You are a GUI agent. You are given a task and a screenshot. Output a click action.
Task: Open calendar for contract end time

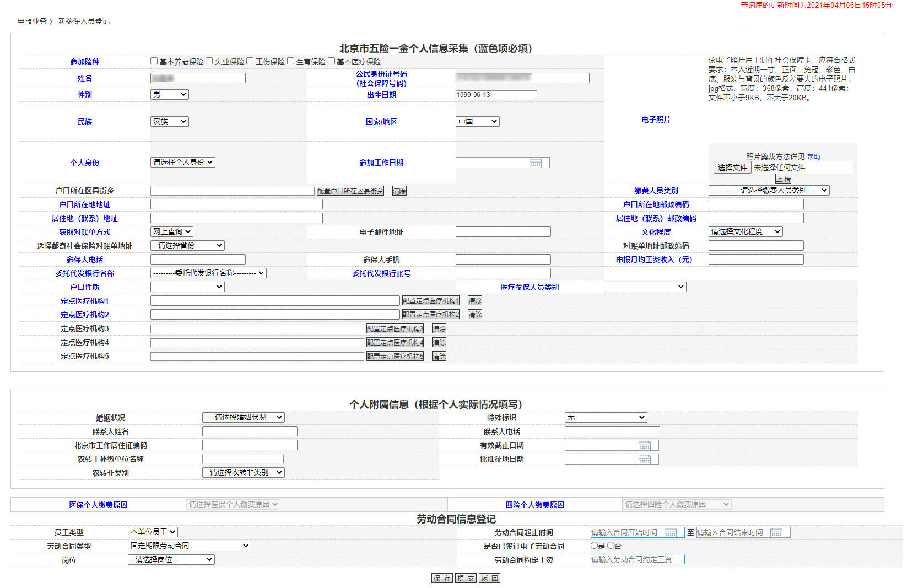[x=776, y=533]
